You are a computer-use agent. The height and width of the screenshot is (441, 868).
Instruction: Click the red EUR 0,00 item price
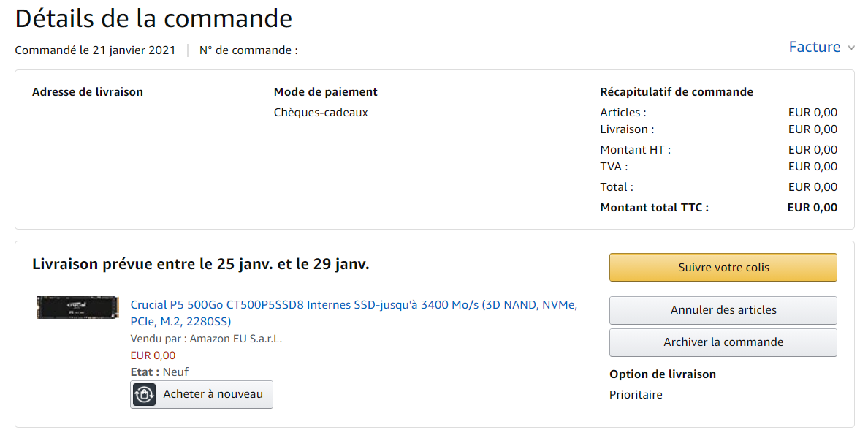(x=153, y=355)
